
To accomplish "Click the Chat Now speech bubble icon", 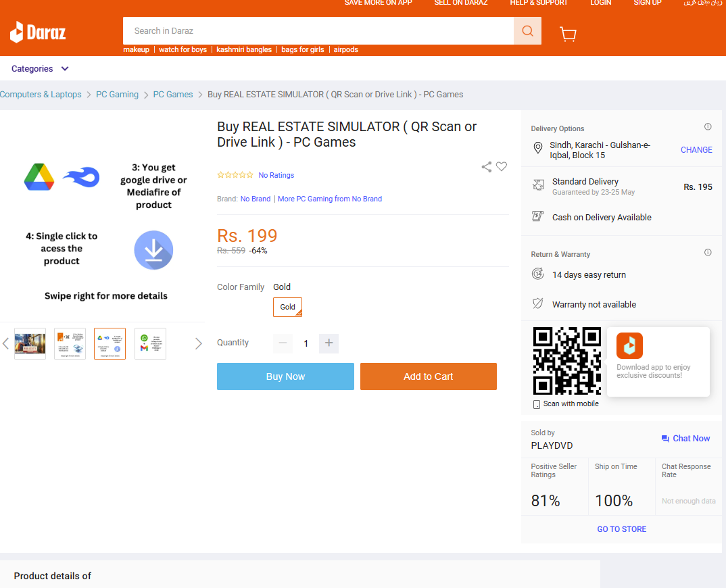I will click(x=665, y=439).
